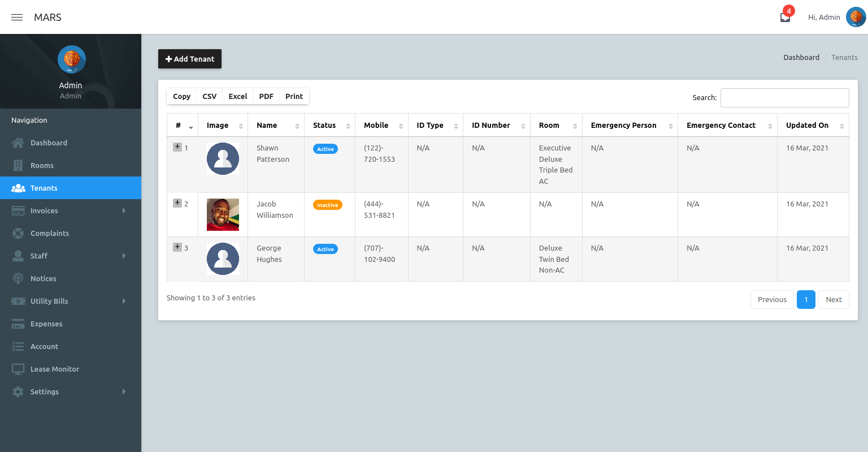868x452 pixels.
Task: Toggle the sidebar with the hamburger icon
Action: [16, 17]
